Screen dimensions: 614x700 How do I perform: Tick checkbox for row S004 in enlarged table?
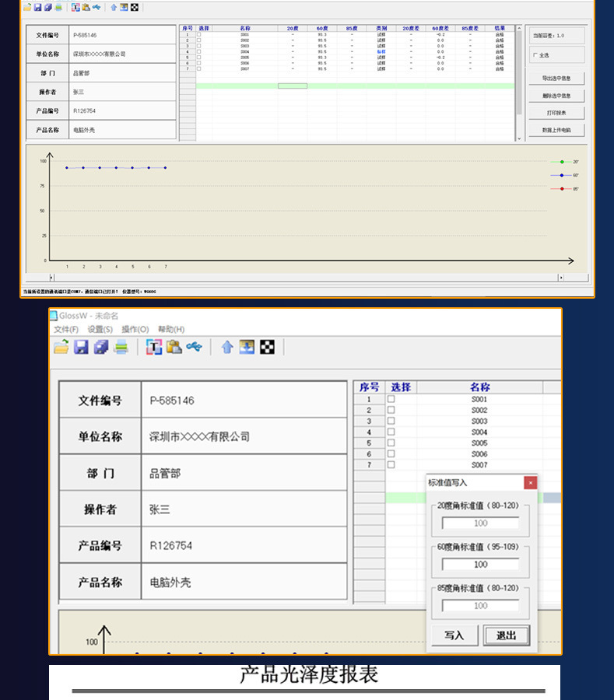click(391, 432)
